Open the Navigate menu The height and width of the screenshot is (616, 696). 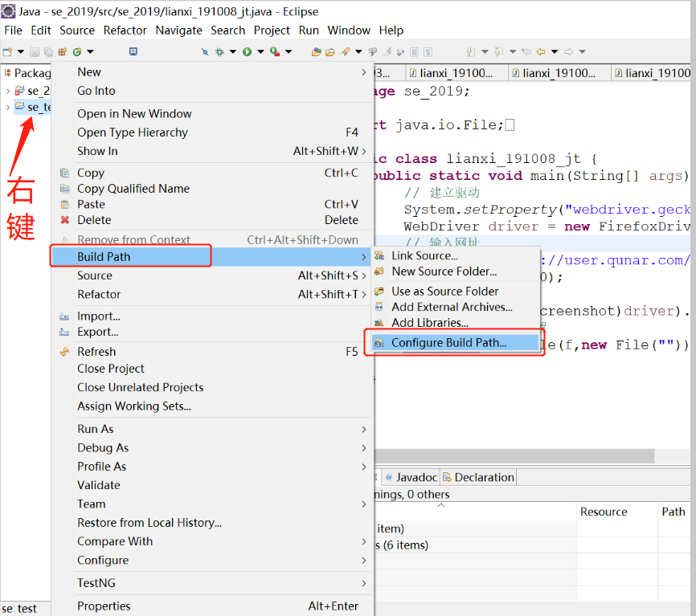[178, 31]
